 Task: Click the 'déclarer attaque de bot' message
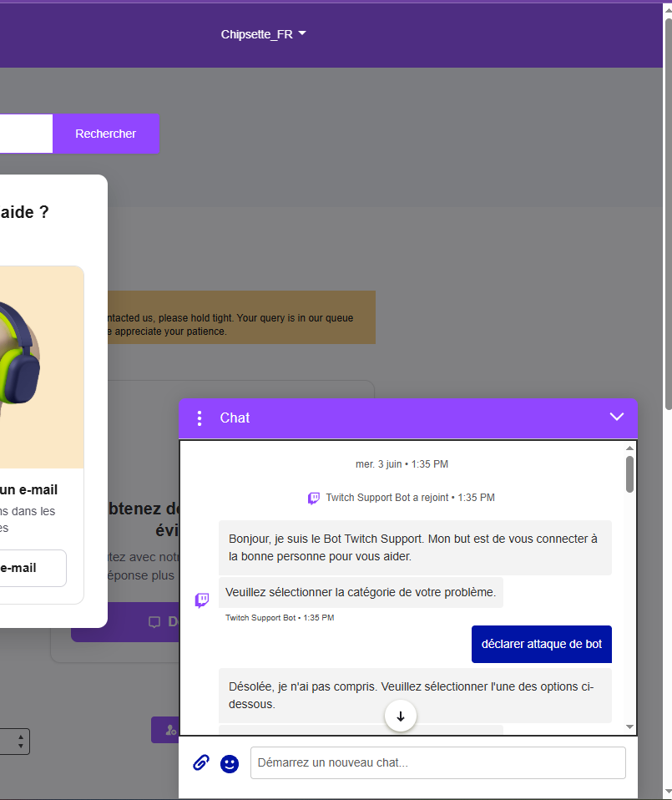pos(542,644)
